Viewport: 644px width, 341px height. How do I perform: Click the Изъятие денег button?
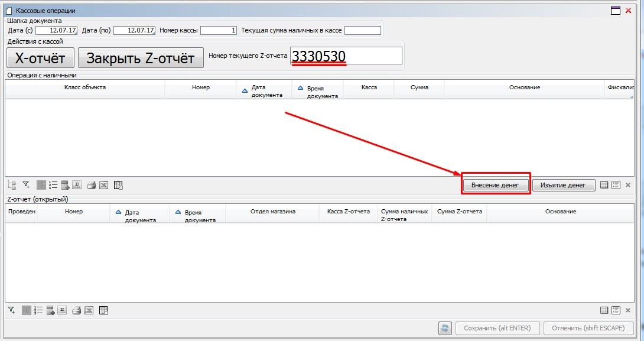pos(562,185)
